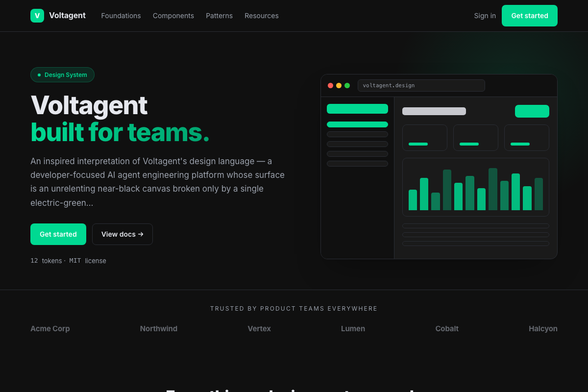Click the green button in mock dashboard header

pyautogui.click(x=532, y=111)
